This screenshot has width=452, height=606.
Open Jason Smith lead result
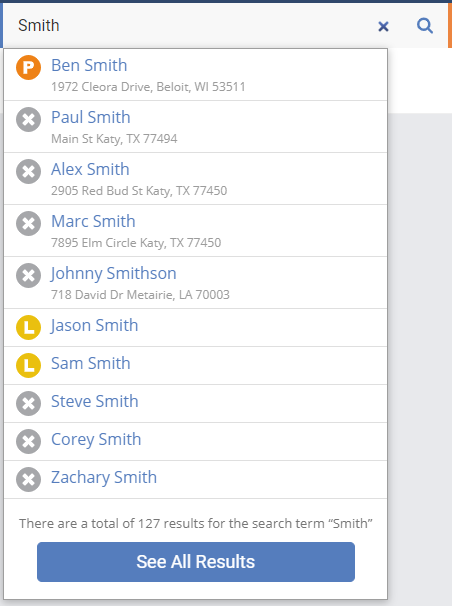195,328
